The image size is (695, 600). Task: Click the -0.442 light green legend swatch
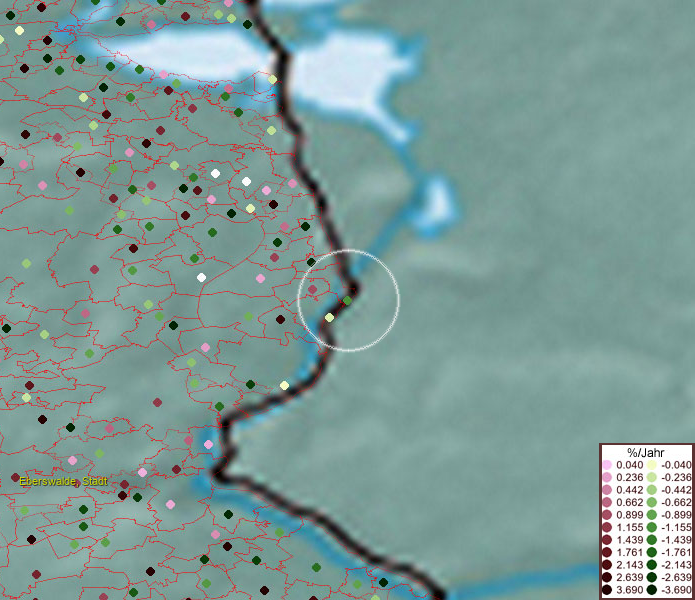tap(651, 490)
